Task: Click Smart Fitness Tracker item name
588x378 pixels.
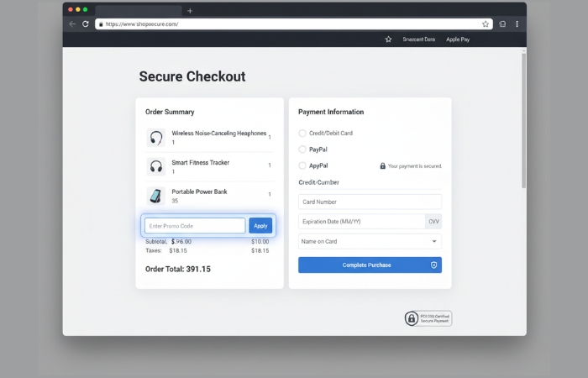Action: [200, 162]
